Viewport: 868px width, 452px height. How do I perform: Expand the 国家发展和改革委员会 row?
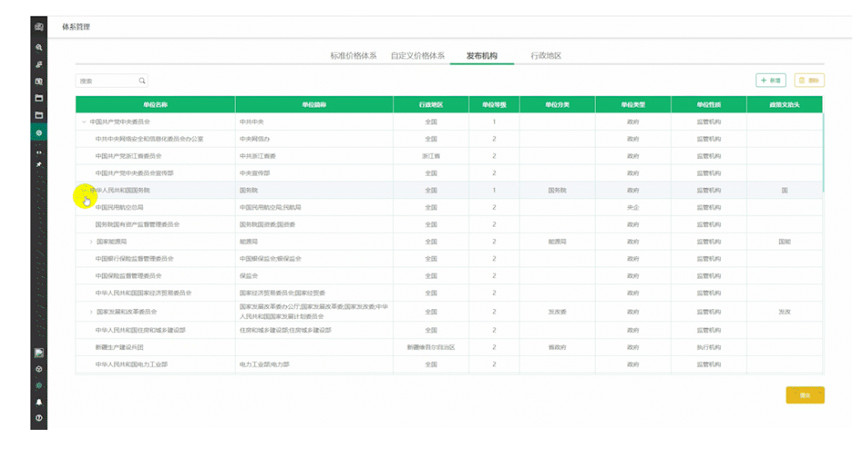tap(90, 312)
